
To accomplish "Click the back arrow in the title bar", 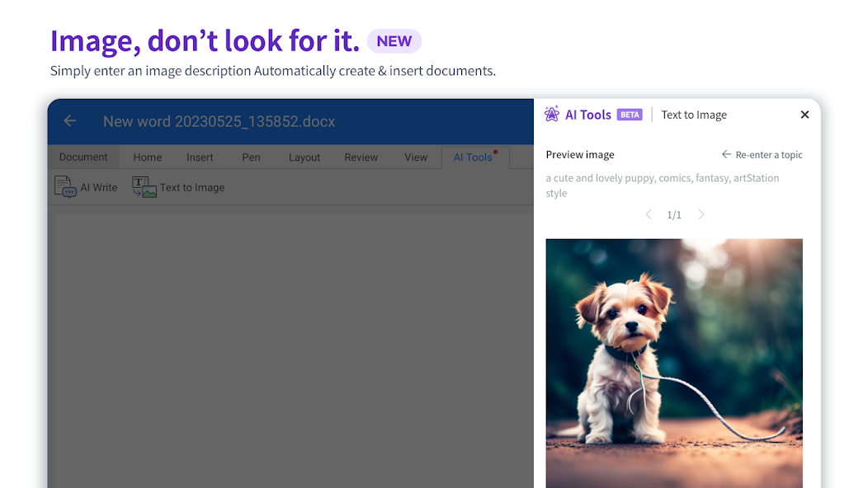I will point(70,121).
